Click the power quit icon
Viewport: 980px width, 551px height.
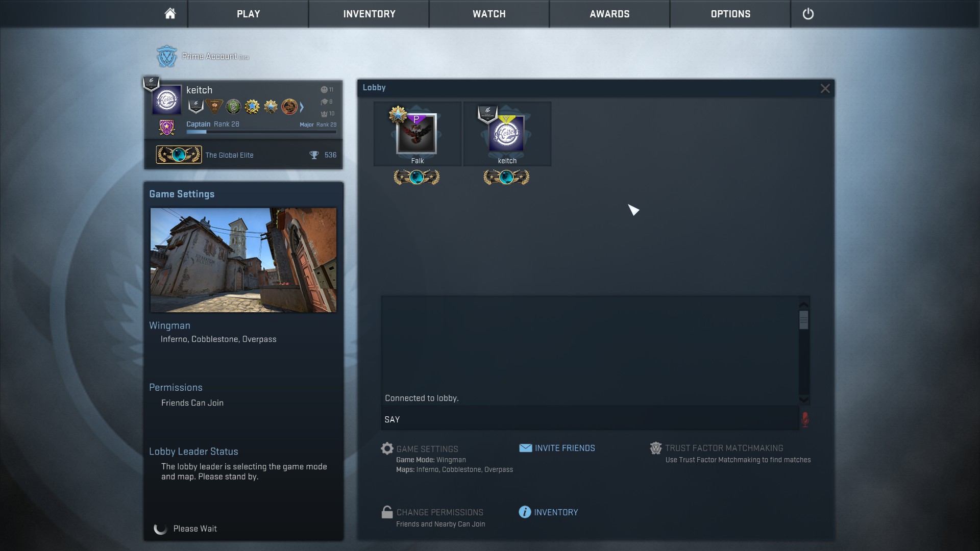point(808,14)
